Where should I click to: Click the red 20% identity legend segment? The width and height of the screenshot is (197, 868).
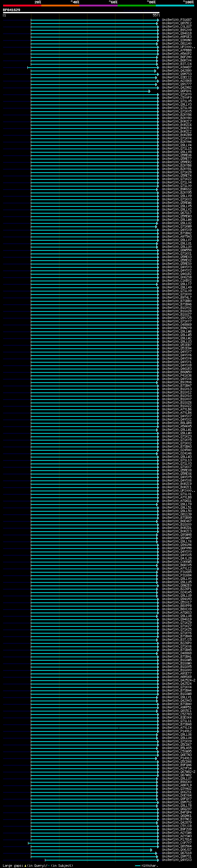tap(22, 6)
